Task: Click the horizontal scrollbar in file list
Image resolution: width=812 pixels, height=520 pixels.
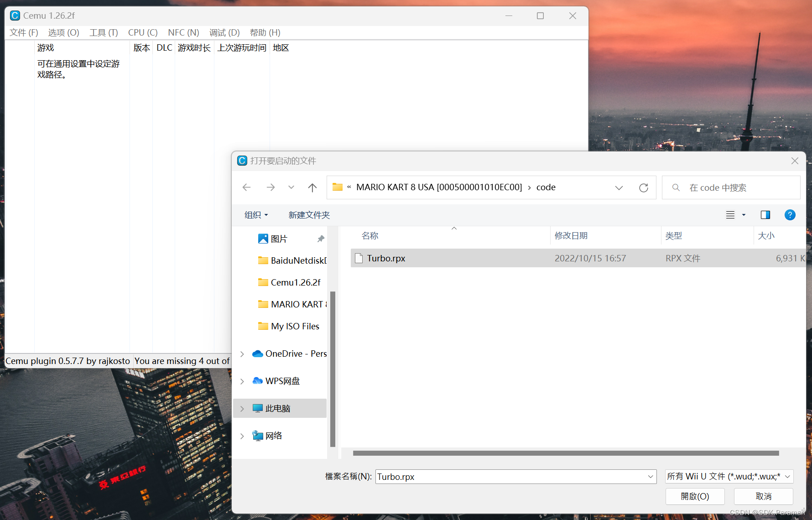Action: (x=566, y=453)
